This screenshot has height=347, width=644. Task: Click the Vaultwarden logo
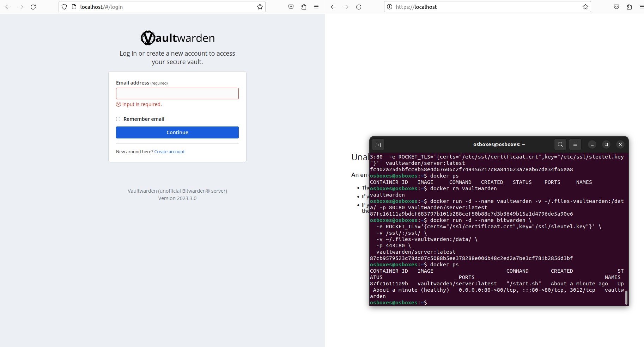click(177, 38)
